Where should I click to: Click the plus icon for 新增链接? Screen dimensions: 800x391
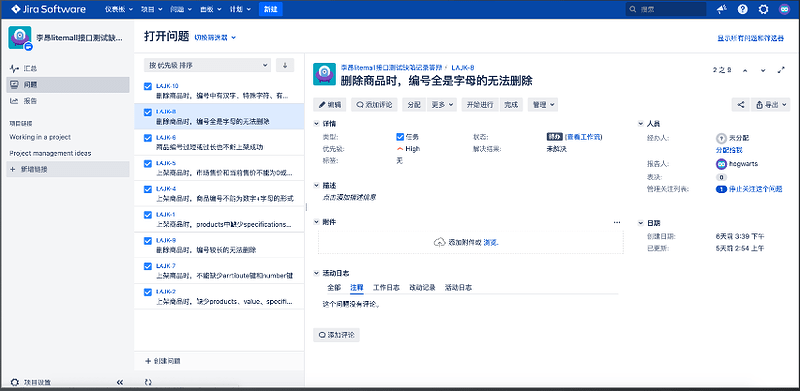[x=13, y=169]
